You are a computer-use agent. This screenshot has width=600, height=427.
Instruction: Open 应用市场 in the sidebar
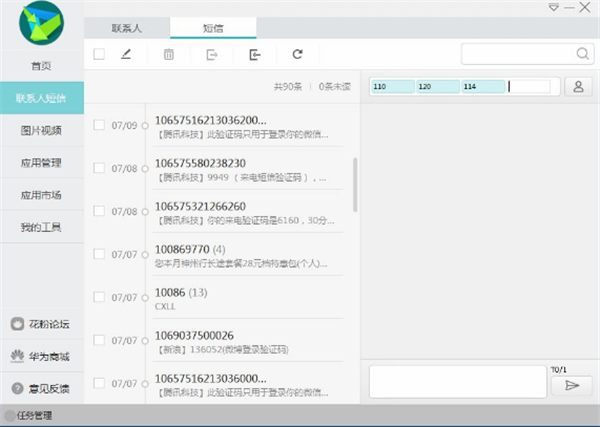click(41, 195)
